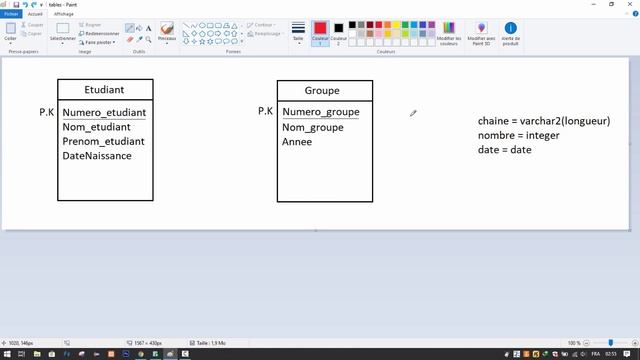Click the chaine = varchar2(longueur) line

click(544, 121)
